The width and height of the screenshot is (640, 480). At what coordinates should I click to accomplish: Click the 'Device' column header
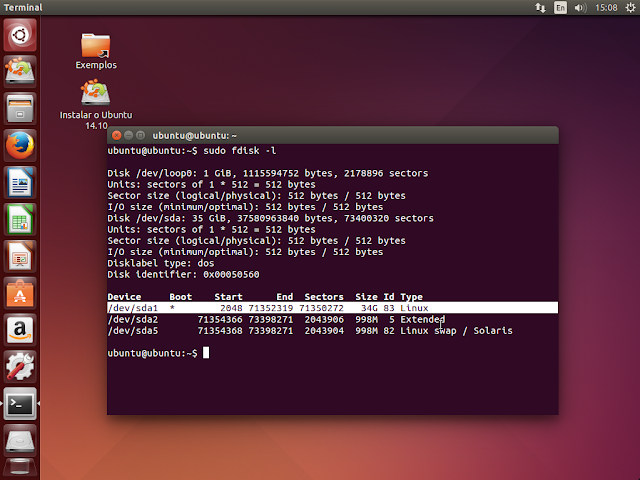[124, 297]
